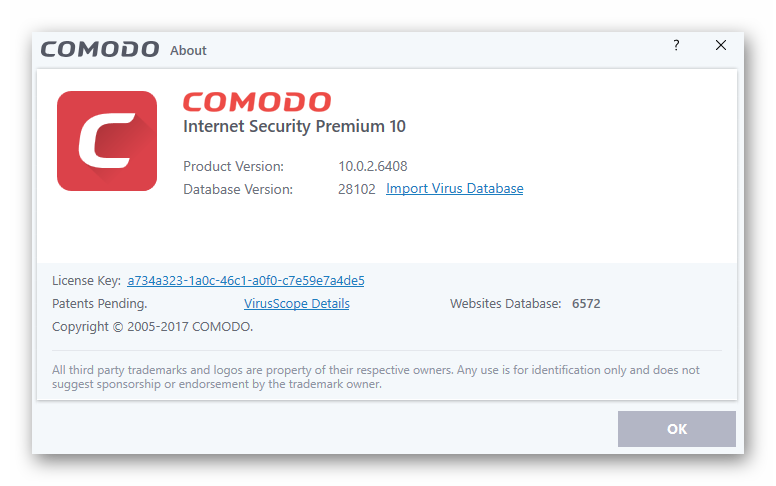The width and height of the screenshot is (776, 486).
Task: Open the Import Virus Database link
Action: (x=454, y=188)
